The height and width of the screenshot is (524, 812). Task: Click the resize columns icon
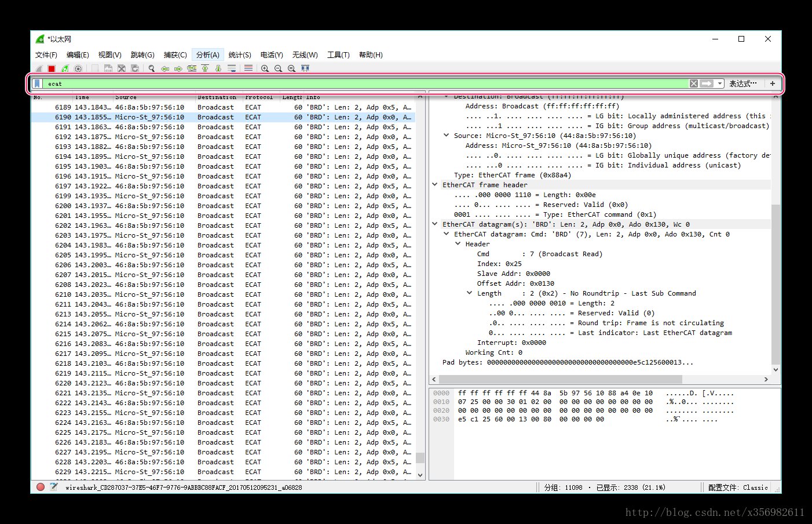click(305, 68)
